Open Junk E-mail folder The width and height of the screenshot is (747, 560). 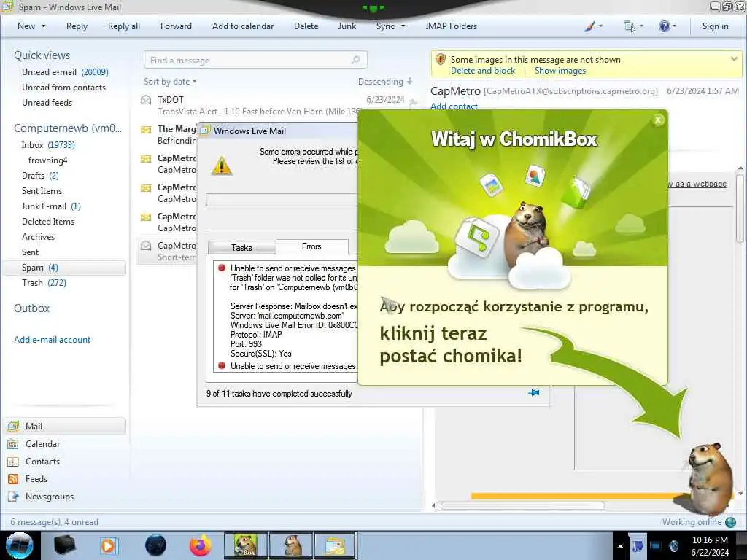coord(51,206)
